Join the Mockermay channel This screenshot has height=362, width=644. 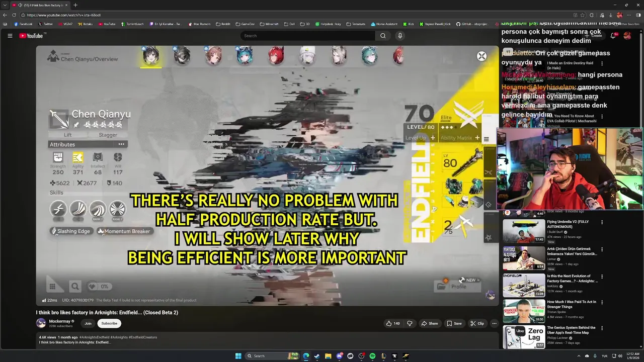(x=88, y=323)
